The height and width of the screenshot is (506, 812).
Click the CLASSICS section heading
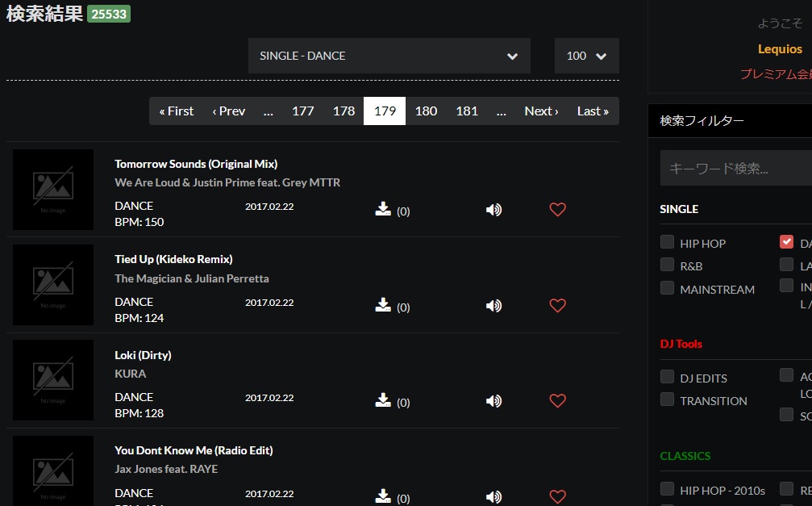(x=685, y=456)
